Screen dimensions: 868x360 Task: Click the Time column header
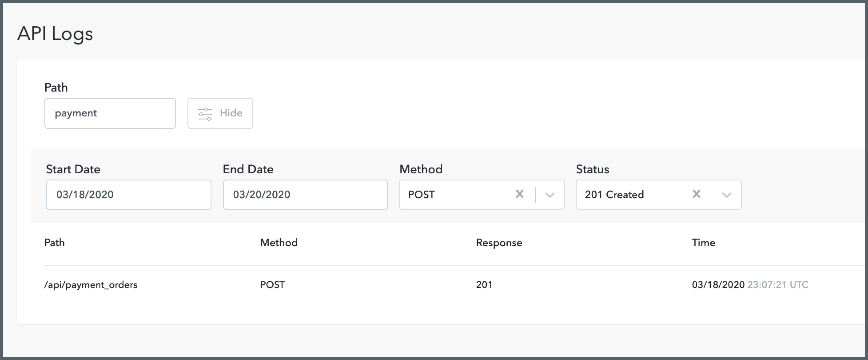point(703,243)
